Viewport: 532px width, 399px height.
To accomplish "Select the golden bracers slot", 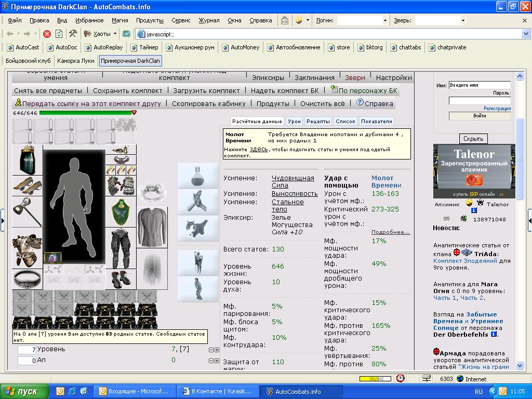I will pos(27,186).
